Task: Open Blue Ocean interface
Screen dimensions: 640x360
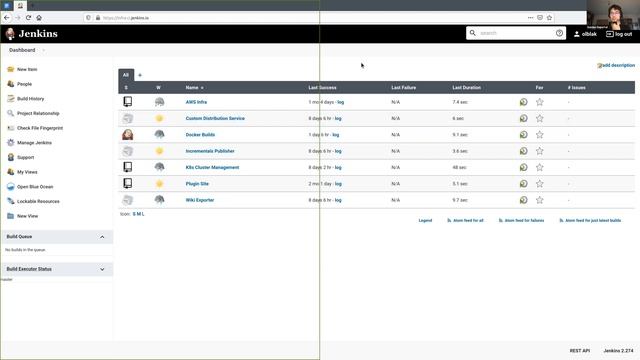Action: (35, 187)
